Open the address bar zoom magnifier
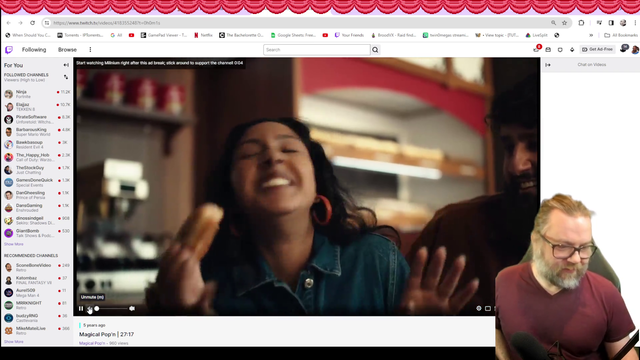640x360 pixels. point(553,23)
